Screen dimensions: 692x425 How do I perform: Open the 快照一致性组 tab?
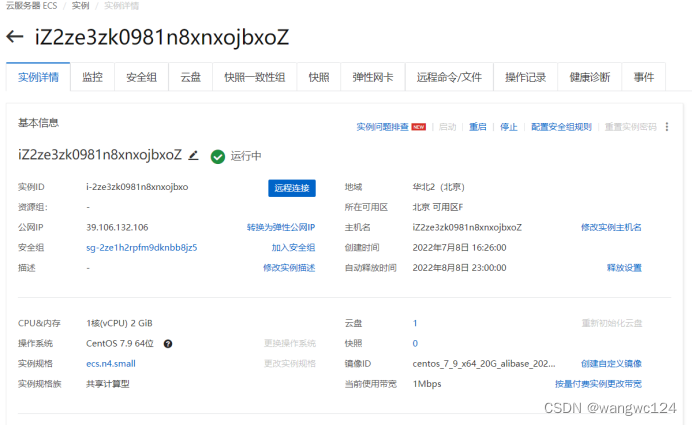(255, 77)
